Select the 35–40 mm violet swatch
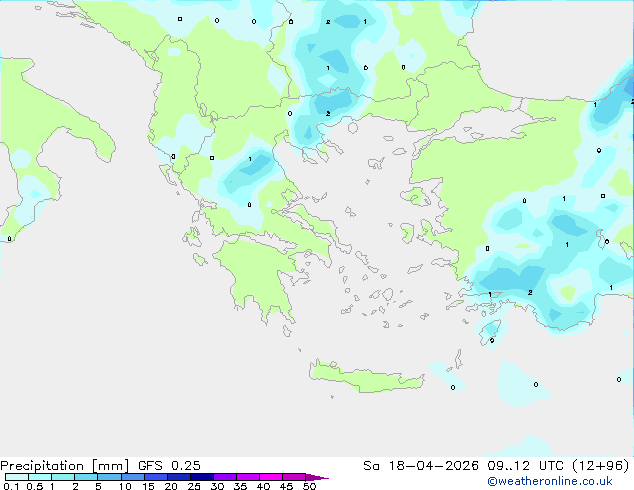 tap(247, 477)
